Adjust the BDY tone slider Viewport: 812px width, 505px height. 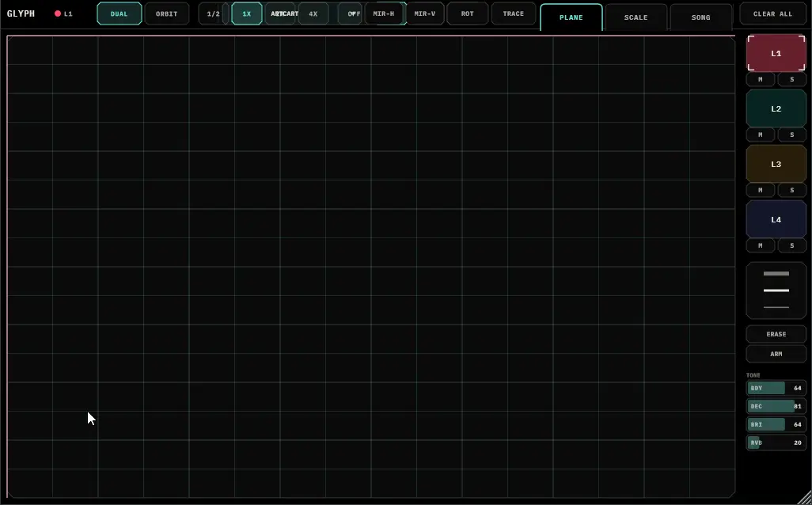776,388
